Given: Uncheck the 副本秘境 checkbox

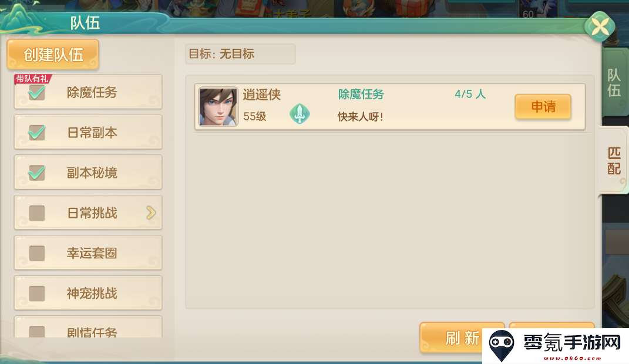Looking at the screenshot, I should click(37, 173).
